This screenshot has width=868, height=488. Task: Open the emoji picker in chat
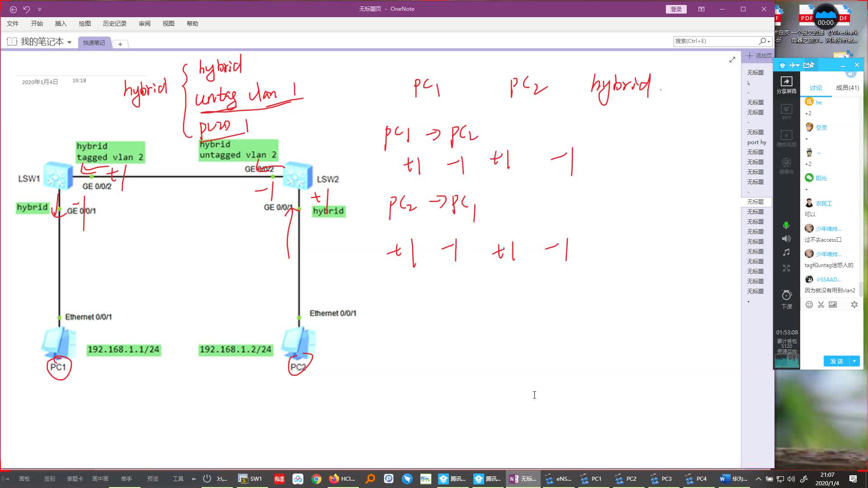809,305
